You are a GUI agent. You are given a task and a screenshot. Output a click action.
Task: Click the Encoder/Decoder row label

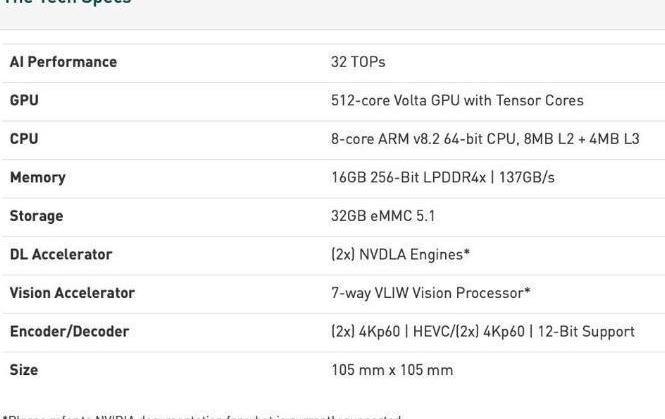coord(69,331)
